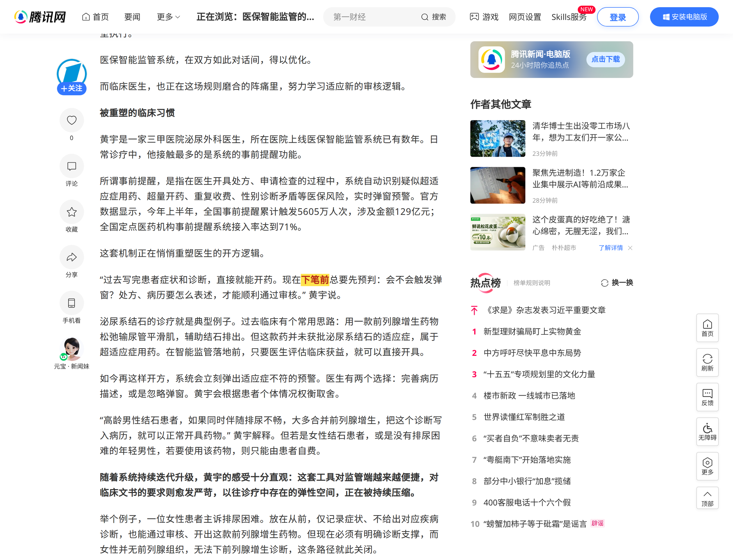Open 元宝·新闻妹 assistant avatar
Viewport: 733px width, 560px height.
pos(71,349)
